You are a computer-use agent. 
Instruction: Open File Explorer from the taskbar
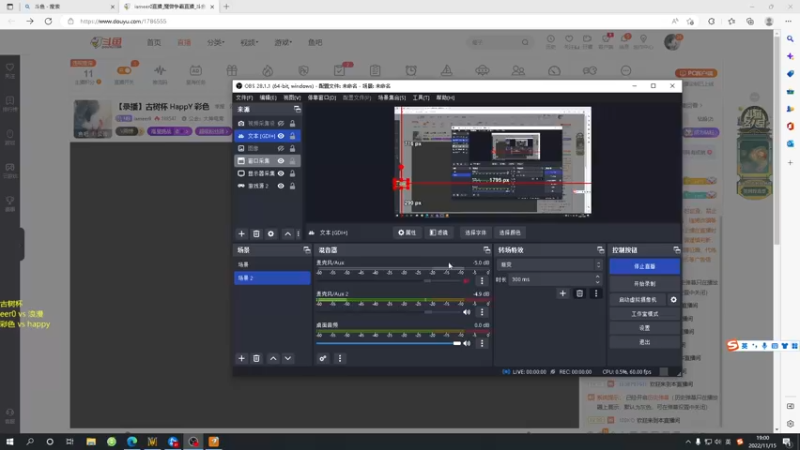(91, 441)
